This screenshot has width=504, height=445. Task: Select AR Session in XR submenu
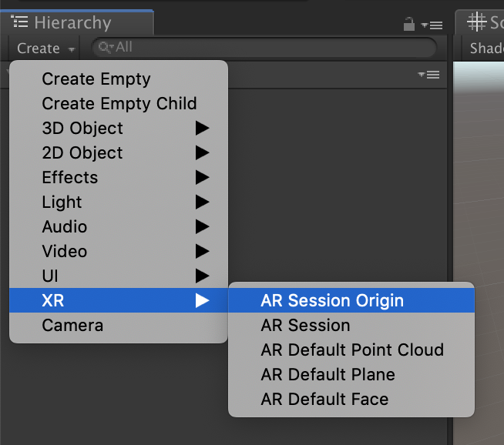click(305, 325)
